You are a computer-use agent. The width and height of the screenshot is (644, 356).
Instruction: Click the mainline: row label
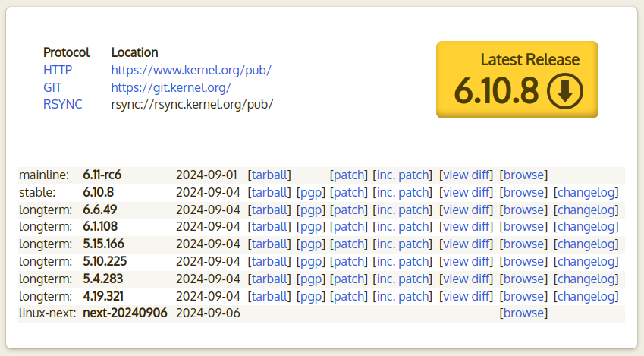pos(44,175)
